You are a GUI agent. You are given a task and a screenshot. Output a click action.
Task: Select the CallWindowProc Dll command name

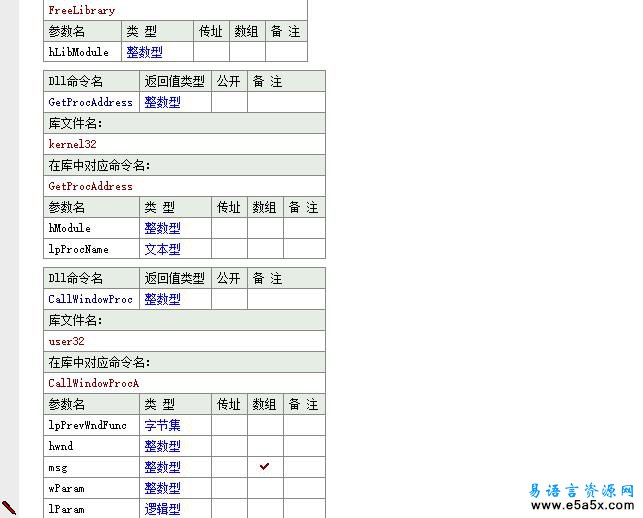point(90,299)
